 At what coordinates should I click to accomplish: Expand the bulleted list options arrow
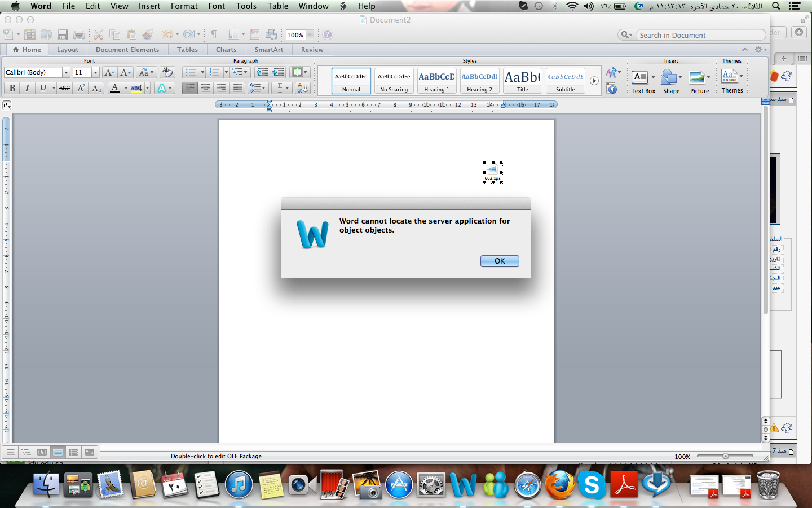tap(202, 72)
